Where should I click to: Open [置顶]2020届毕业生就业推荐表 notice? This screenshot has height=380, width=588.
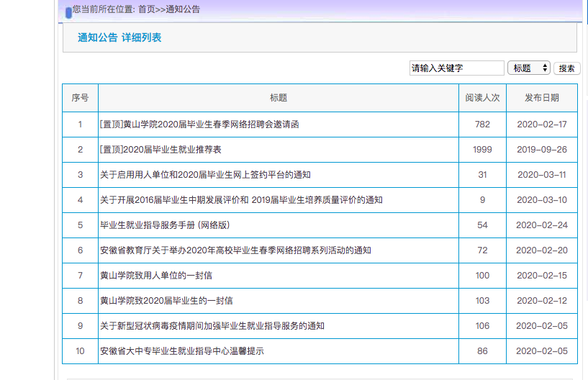click(x=160, y=149)
